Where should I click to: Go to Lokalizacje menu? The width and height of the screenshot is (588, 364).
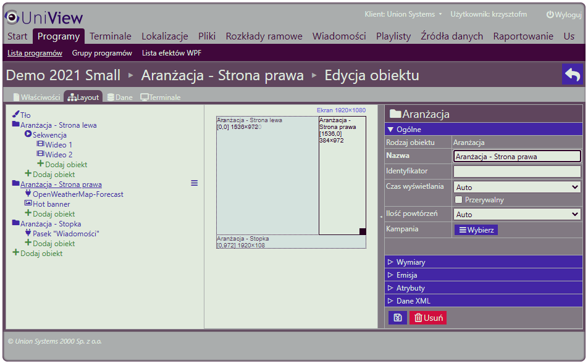point(165,36)
